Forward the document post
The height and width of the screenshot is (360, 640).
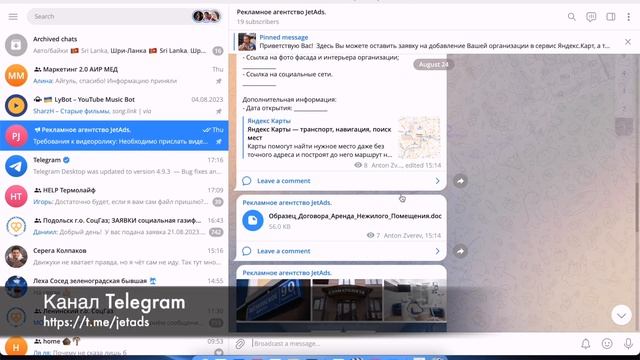[x=460, y=251]
